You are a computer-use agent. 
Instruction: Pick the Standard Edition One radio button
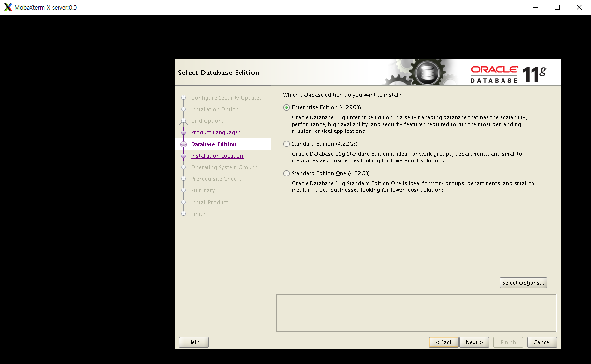(287, 173)
